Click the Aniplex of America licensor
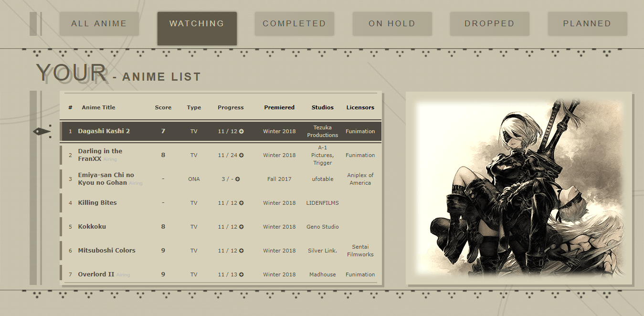The width and height of the screenshot is (644, 316). click(x=360, y=179)
